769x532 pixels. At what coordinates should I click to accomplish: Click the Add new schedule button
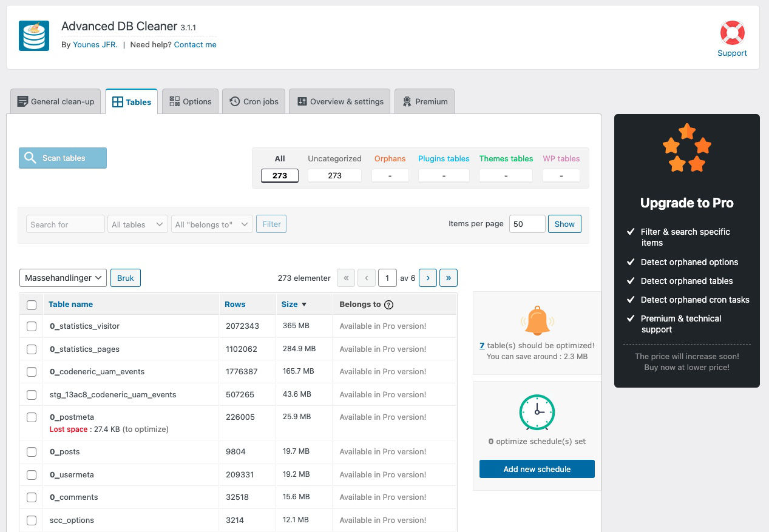[x=537, y=469]
